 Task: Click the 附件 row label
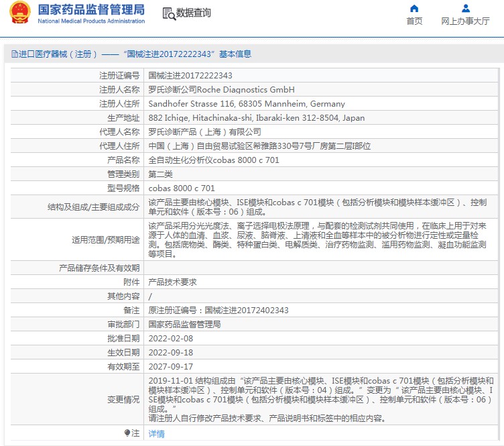click(131, 282)
